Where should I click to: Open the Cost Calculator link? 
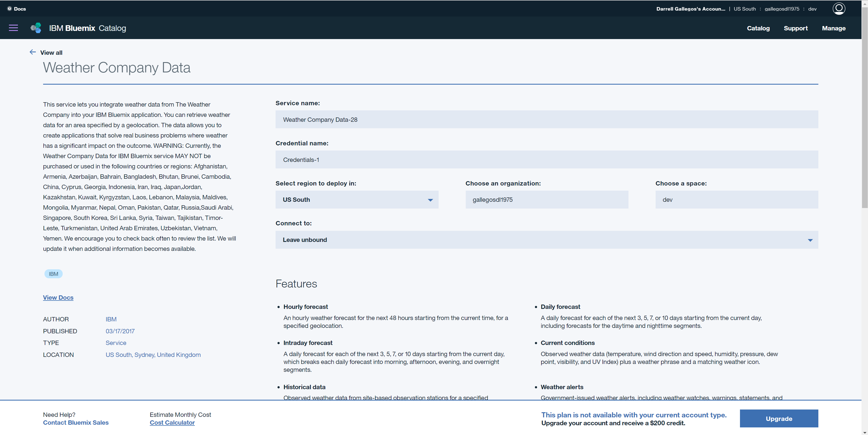172,422
